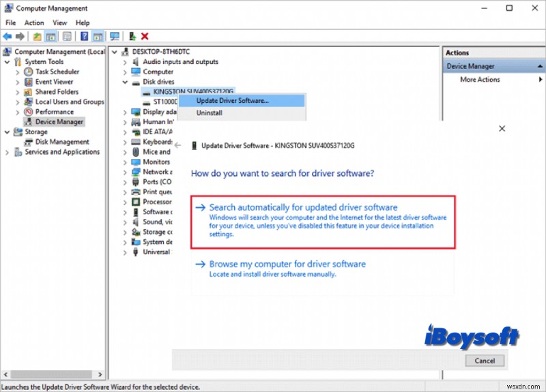Close the Update Driver Software dialog
The image size is (546, 392).
502,129
